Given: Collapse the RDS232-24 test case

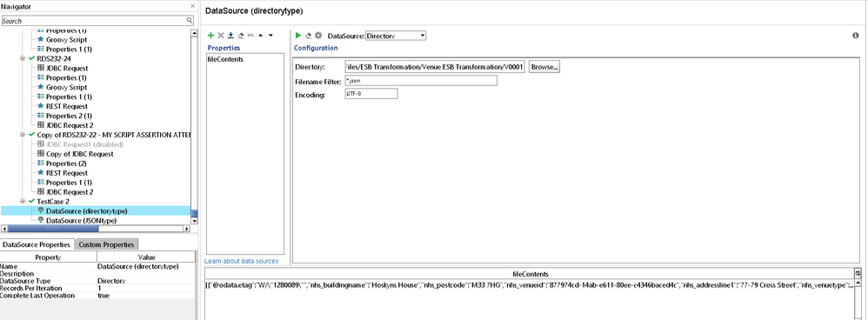Looking at the screenshot, I should (23, 58).
